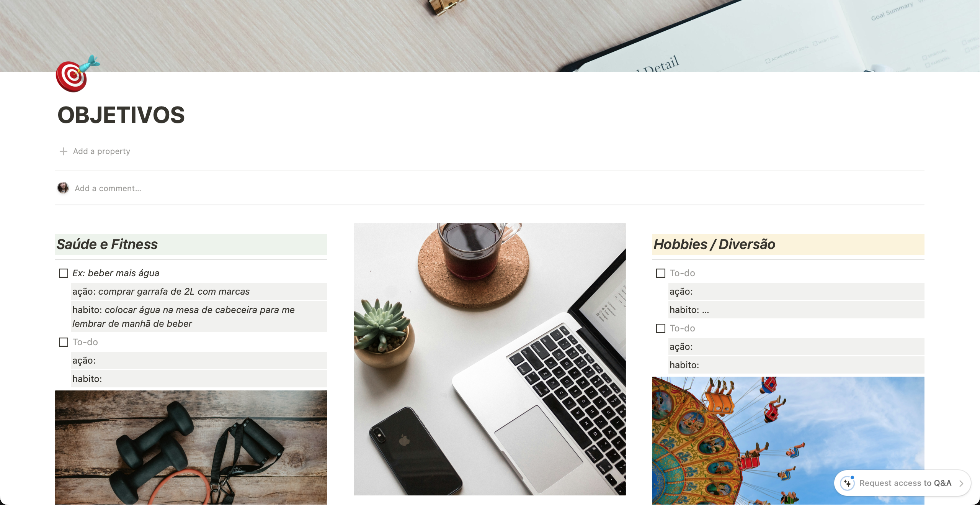Open the laptop and coffee desk image
The height and width of the screenshot is (505, 980).
click(x=490, y=359)
